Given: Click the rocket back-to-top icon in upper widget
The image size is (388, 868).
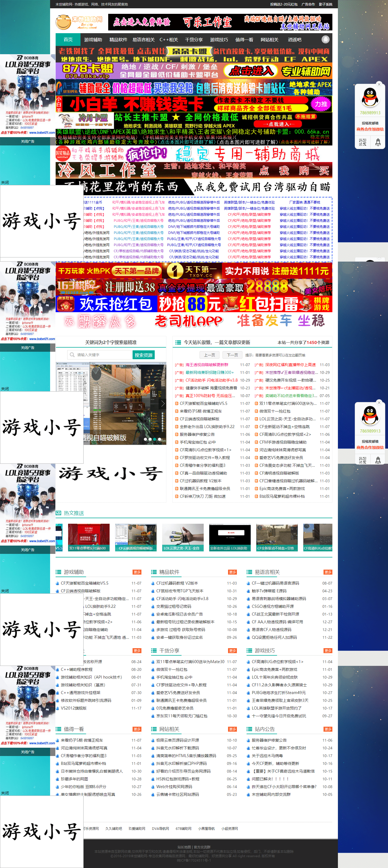Looking at the screenshot, I should coord(378,142).
